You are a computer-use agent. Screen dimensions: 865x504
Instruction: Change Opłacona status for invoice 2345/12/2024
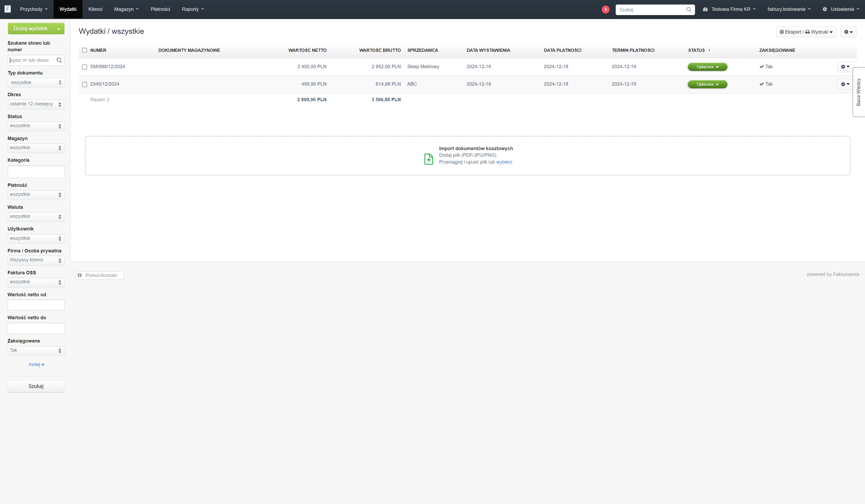point(707,84)
